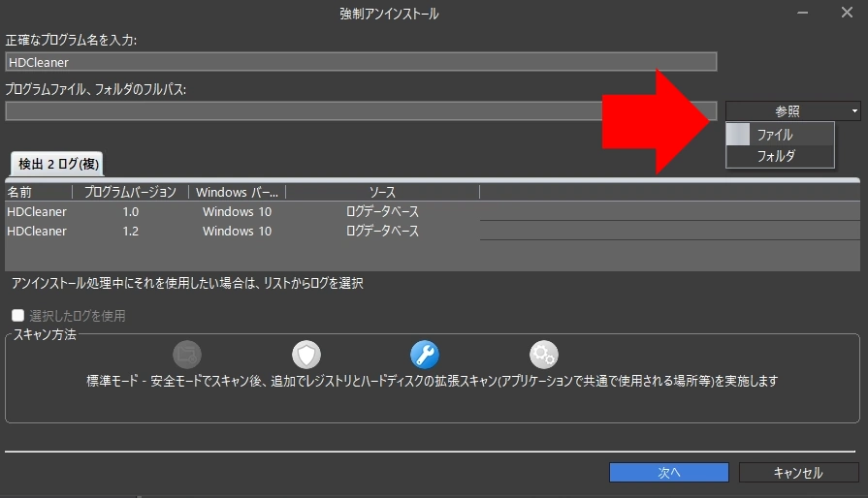Click ログデータベース in the version 1.2 row
The height and width of the screenshot is (498, 868).
[x=382, y=231]
